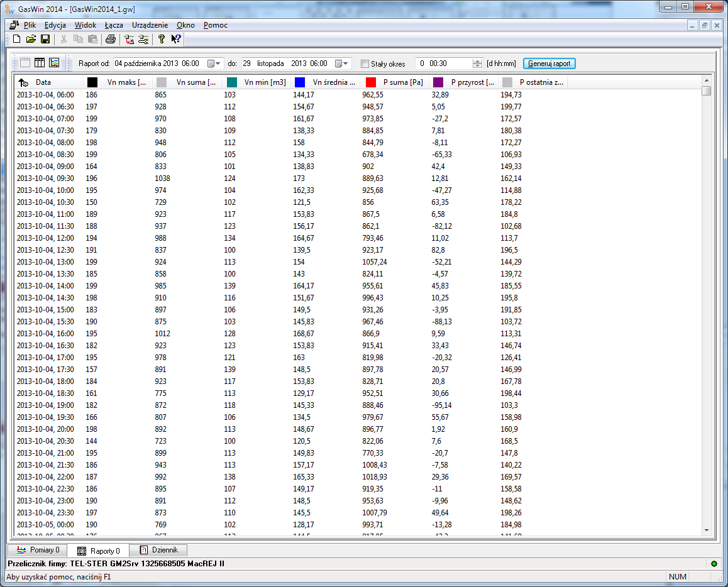Click the Copy icon in toolbar
This screenshot has height=587, width=728.
pyautogui.click(x=78, y=40)
